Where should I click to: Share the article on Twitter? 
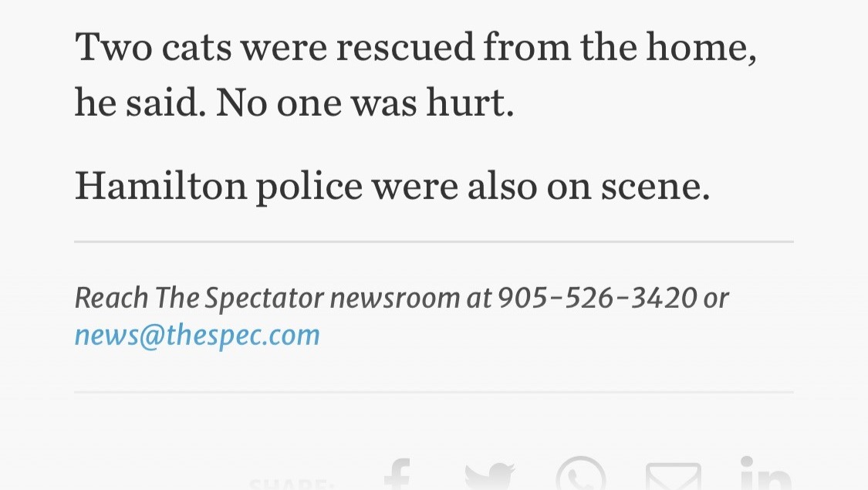tap(490, 476)
